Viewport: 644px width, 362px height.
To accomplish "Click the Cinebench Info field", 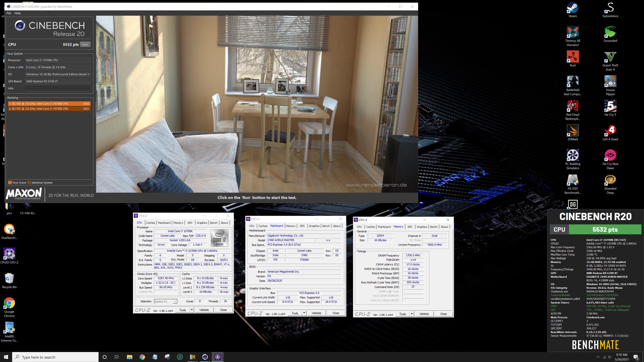I will click(x=58, y=88).
